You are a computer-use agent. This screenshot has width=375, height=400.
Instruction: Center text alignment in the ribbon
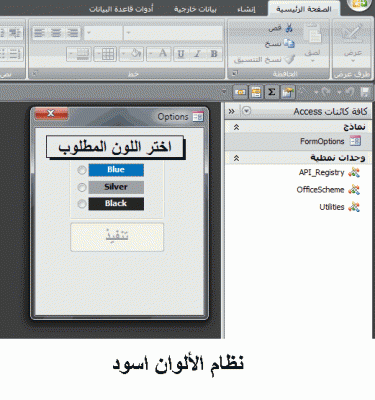(56, 33)
